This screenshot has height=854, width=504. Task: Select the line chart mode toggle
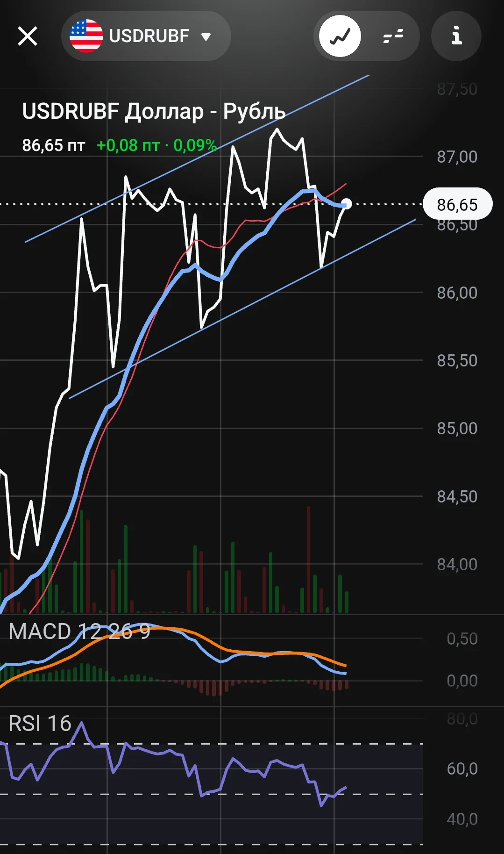pos(340,36)
